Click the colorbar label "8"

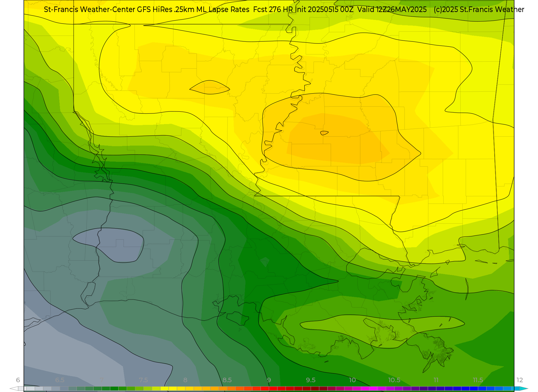tap(185, 380)
